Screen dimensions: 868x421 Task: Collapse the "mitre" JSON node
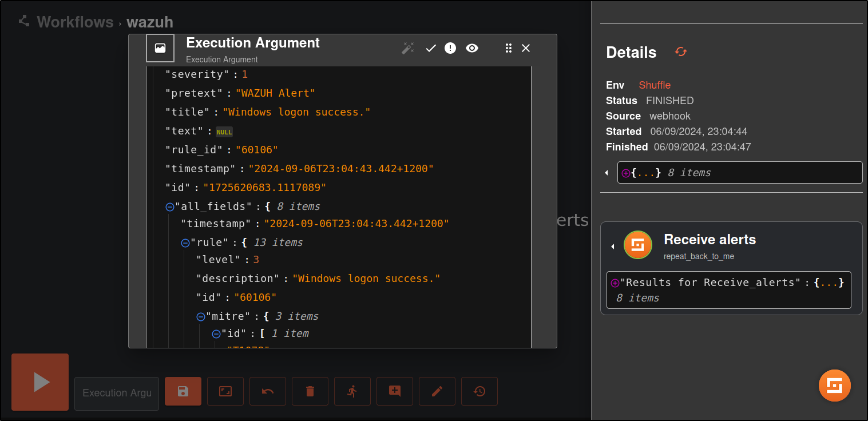[x=201, y=317]
